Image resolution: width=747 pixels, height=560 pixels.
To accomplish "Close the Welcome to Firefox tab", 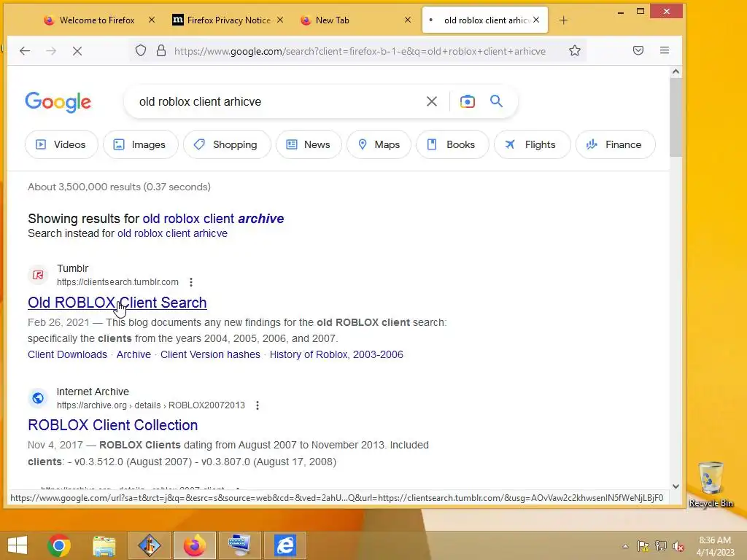I will (x=152, y=20).
